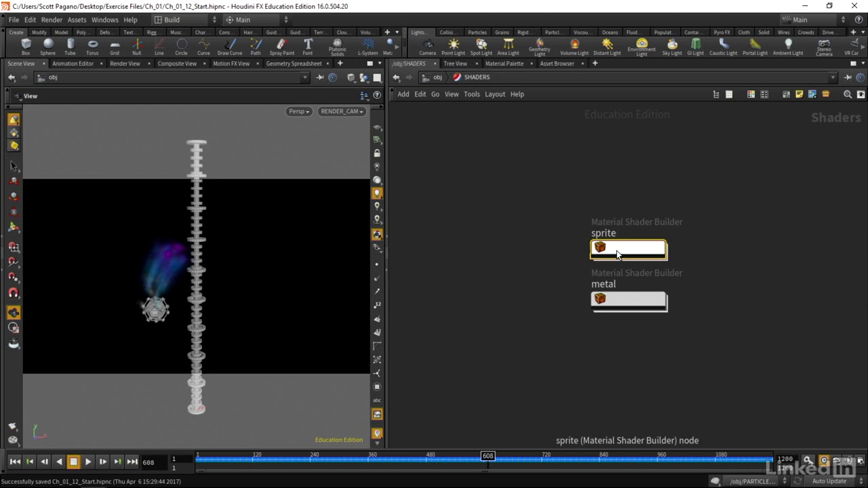Open the File menu

[x=14, y=20]
